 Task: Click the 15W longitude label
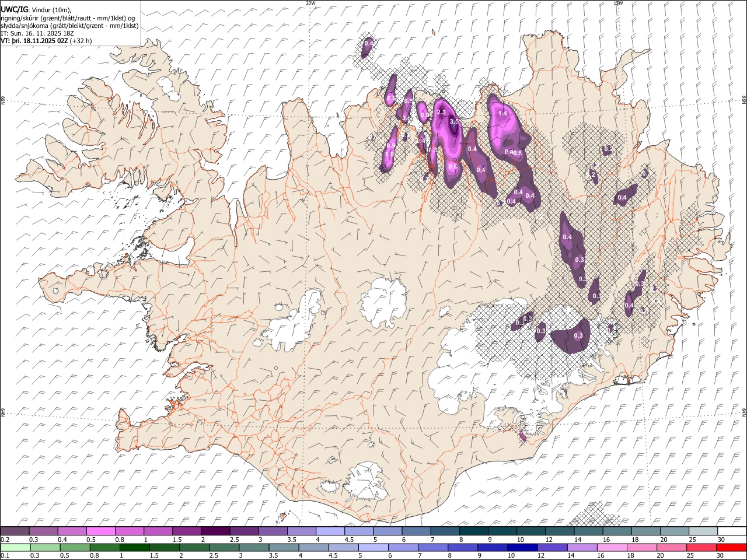pyautogui.click(x=618, y=3)
